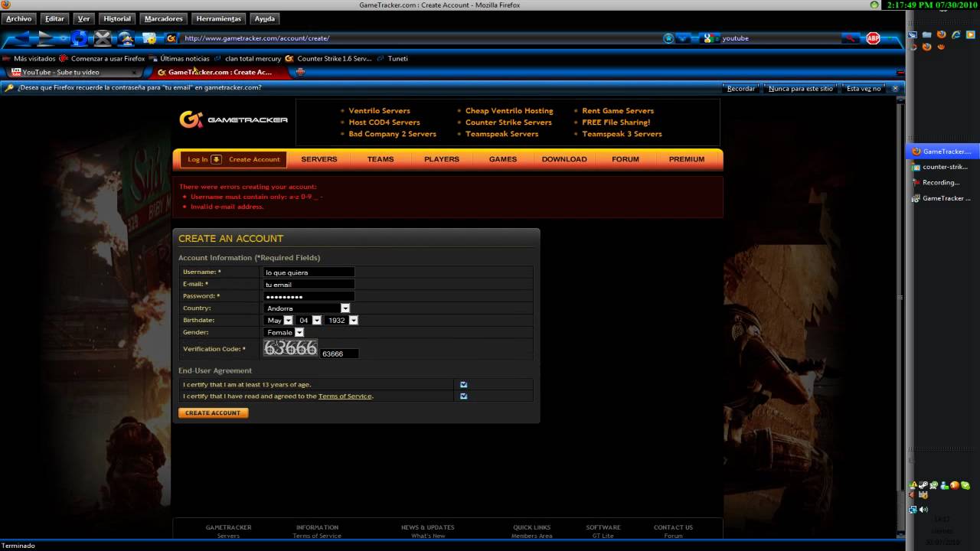Image resolution: width=980 pixels, height=551 pixels.
Task: Open the show desktop quick-launch icon
Action: pos(913,35)
